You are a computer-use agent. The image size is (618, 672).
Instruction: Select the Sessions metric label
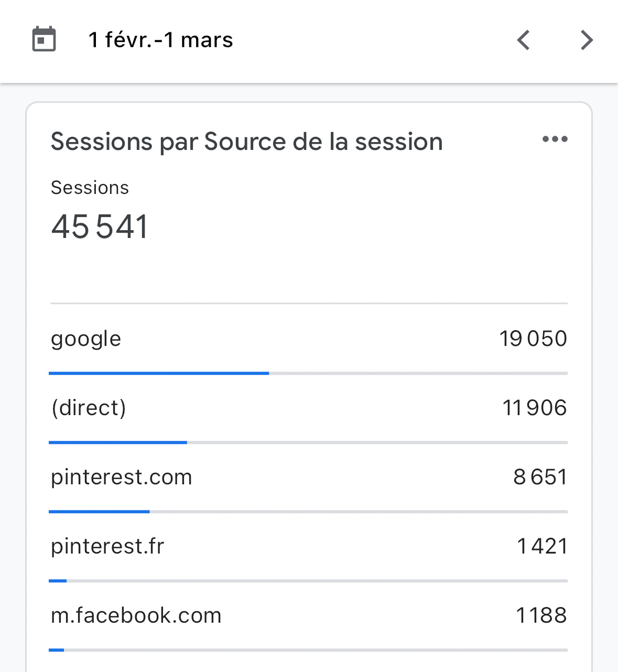point(90,188)
